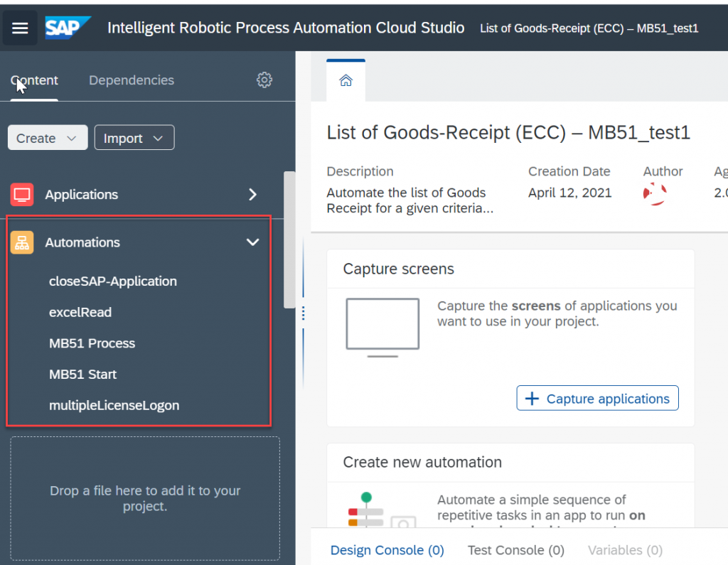The image size is (728, 565).
Task: Select the home overview tab icon
Action: [346, 81]
